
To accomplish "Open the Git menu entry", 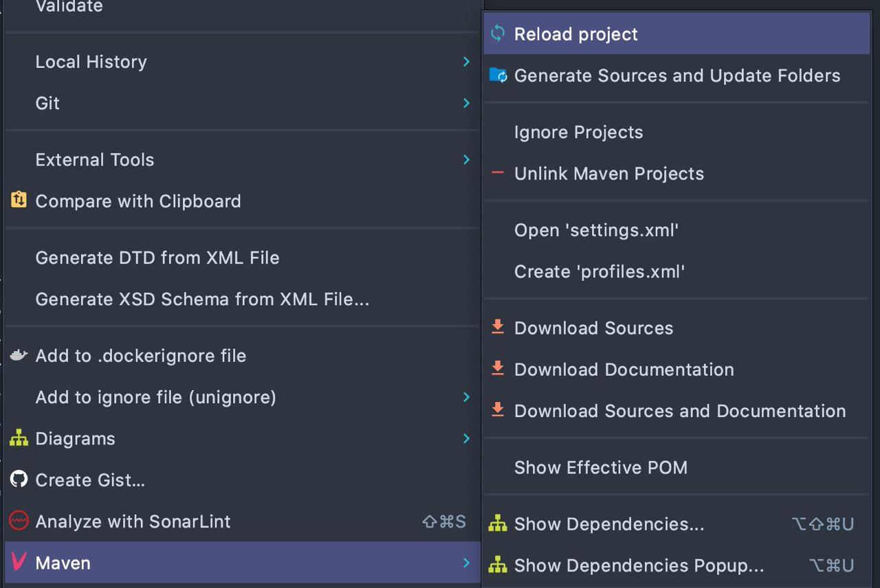I will 243,103.
